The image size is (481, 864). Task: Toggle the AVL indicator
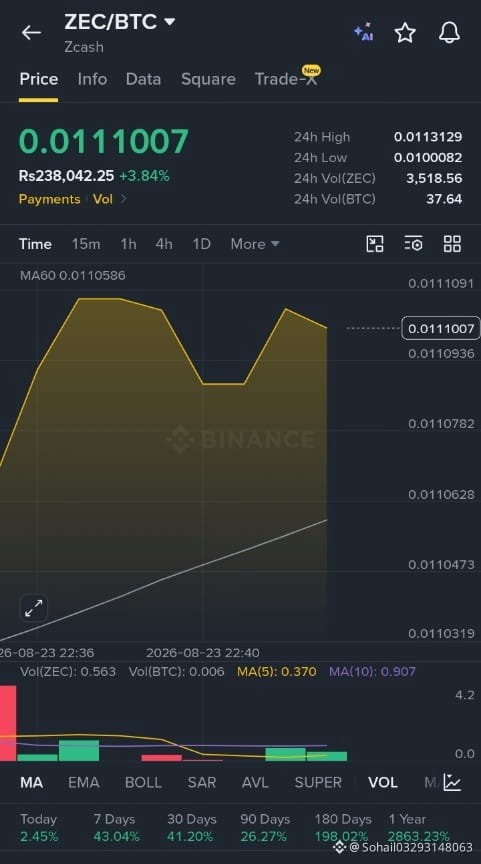[x=255, y=782]
